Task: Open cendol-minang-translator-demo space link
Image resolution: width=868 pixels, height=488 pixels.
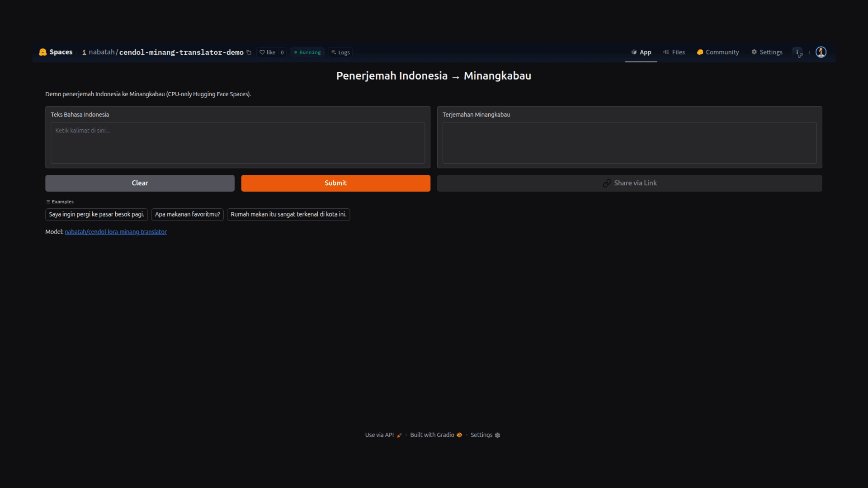Action: [181, 52]
